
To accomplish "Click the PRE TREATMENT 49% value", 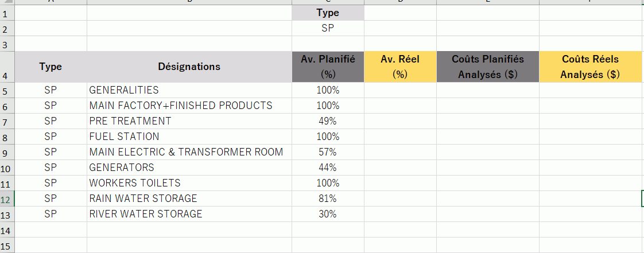I will click(328, 121).
